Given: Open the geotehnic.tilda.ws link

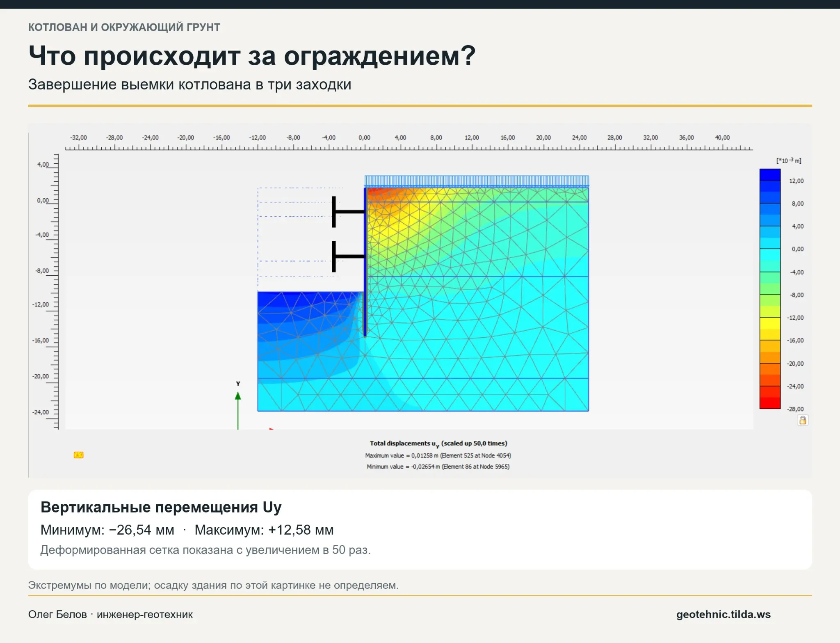Looking at the screenshot, I should pyautogui.click(x=723, y=614).
